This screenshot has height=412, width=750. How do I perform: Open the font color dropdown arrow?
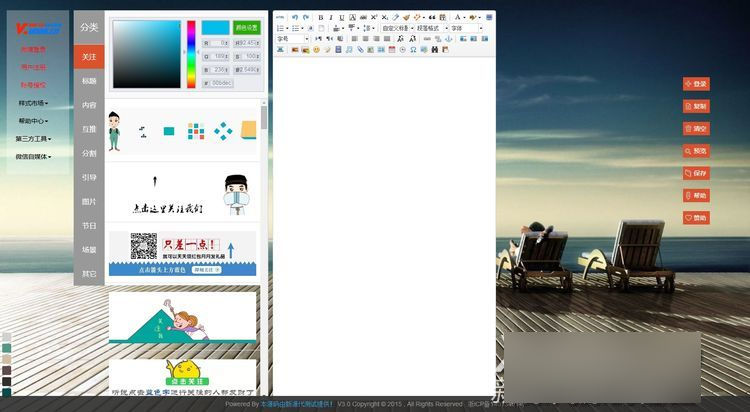coord(464,18)
